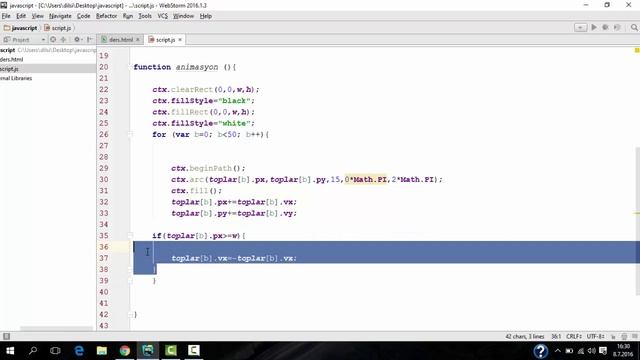This screenshot has width=640, height=360.
Task: Open Google Chrome from the taskbar
Action: click(124, 351)
